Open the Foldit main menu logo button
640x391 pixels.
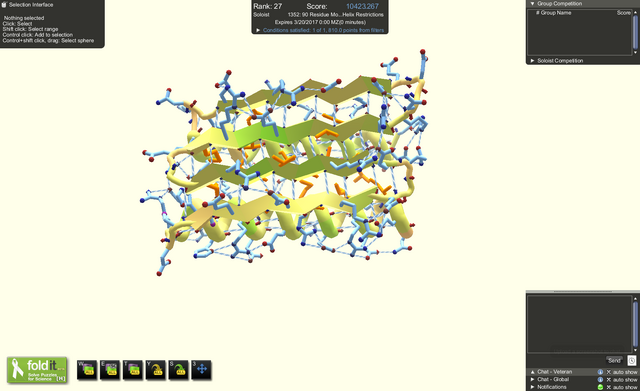pos(37,370)
